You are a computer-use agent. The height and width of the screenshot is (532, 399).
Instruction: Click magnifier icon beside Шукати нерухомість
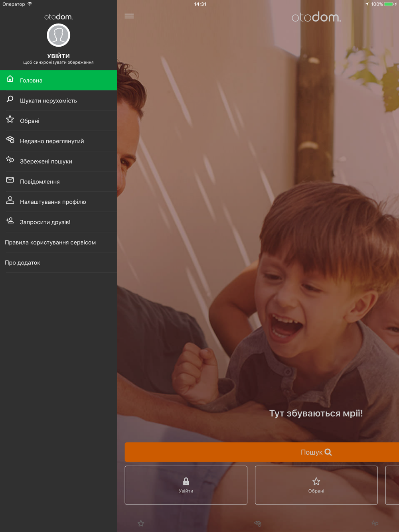coord(10,99)
